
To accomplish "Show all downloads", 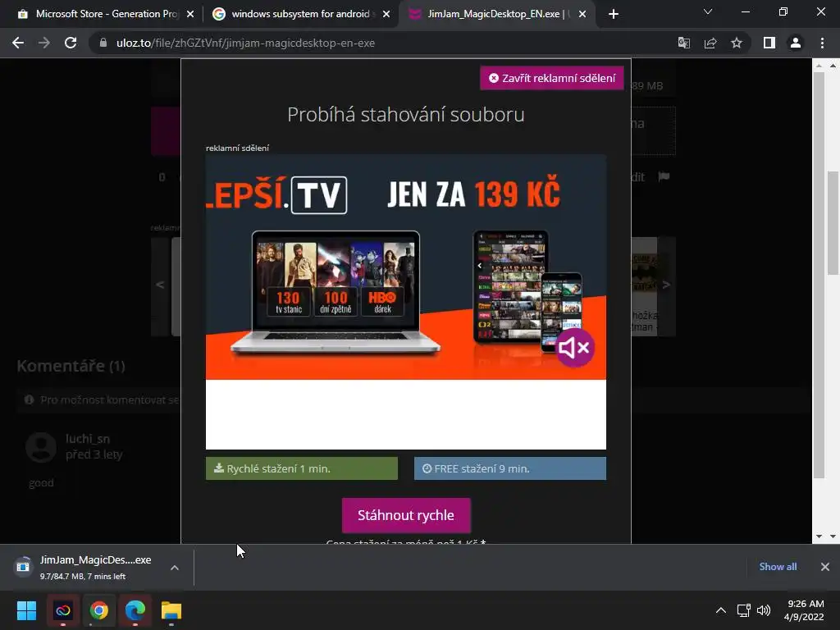I will point(778,567).
